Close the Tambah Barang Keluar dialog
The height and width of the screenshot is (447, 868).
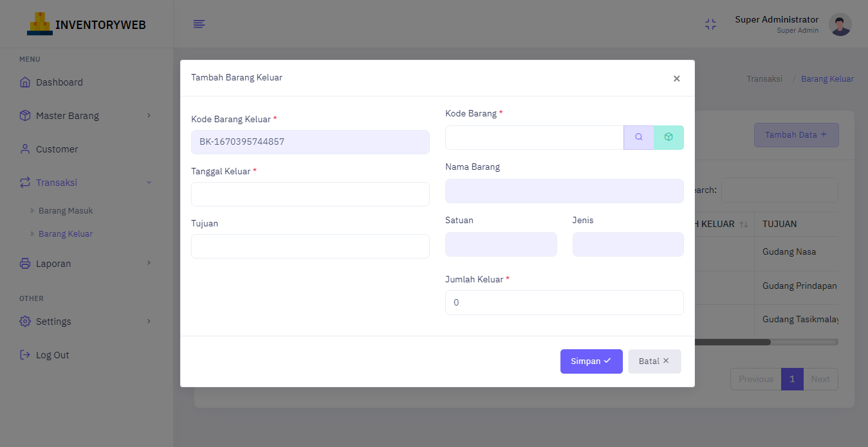676,78
